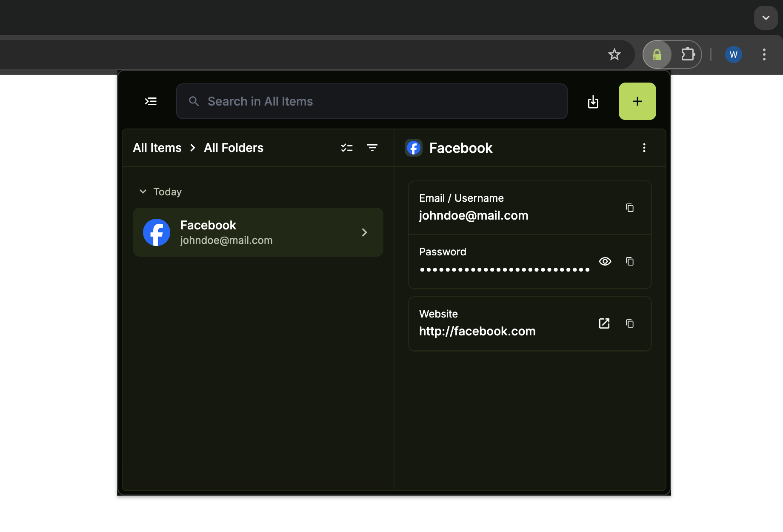Image resolution: width=783 pixels, height=532 pixels.
Task: Click the tab search dropdown arrow
Action: coord(766,18)
